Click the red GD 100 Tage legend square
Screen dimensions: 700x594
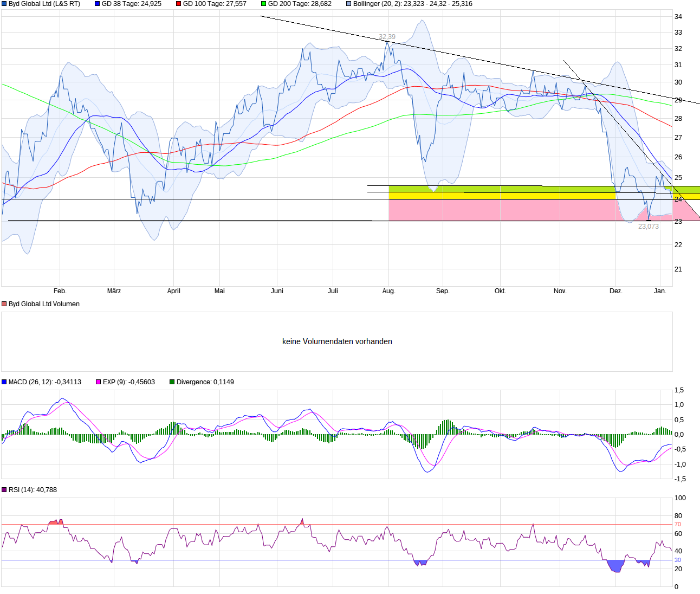179,4
